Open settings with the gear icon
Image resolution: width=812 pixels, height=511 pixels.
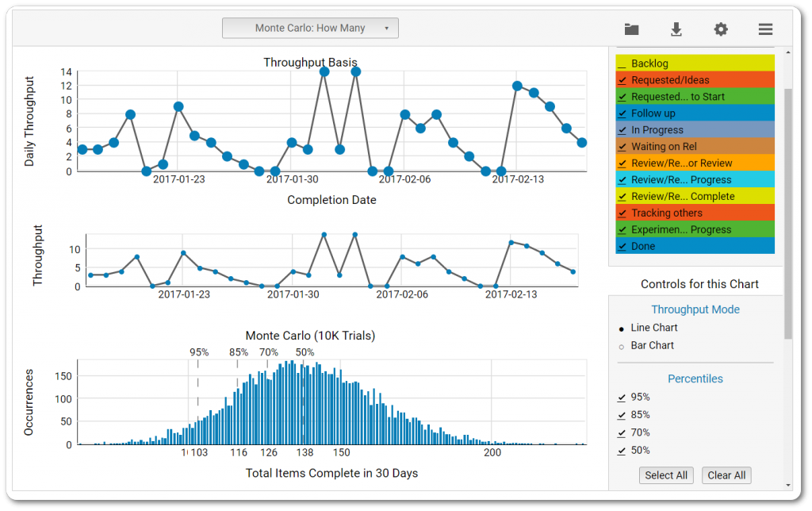pos(720,29)
